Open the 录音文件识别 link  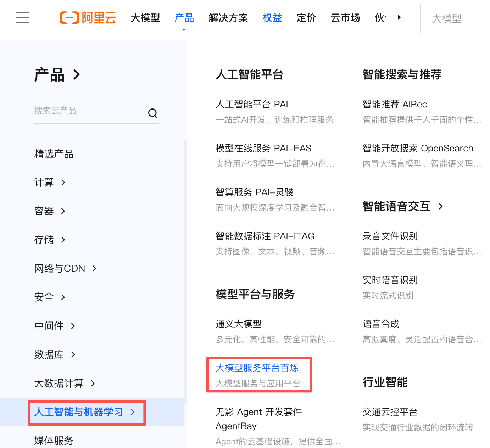[390, 236]
